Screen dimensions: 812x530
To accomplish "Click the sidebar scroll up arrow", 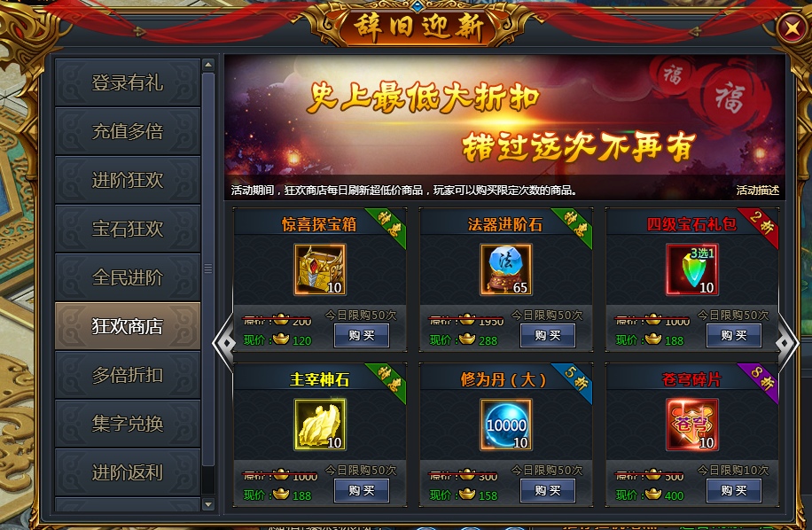I will coord(208,65).
